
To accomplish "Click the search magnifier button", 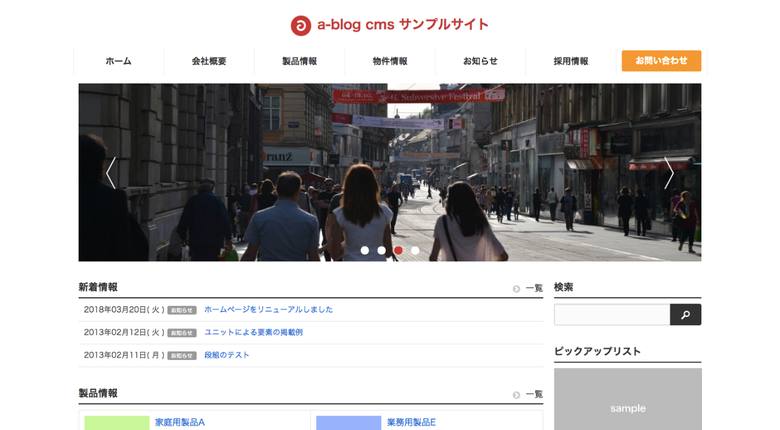I will pos(685,315).
